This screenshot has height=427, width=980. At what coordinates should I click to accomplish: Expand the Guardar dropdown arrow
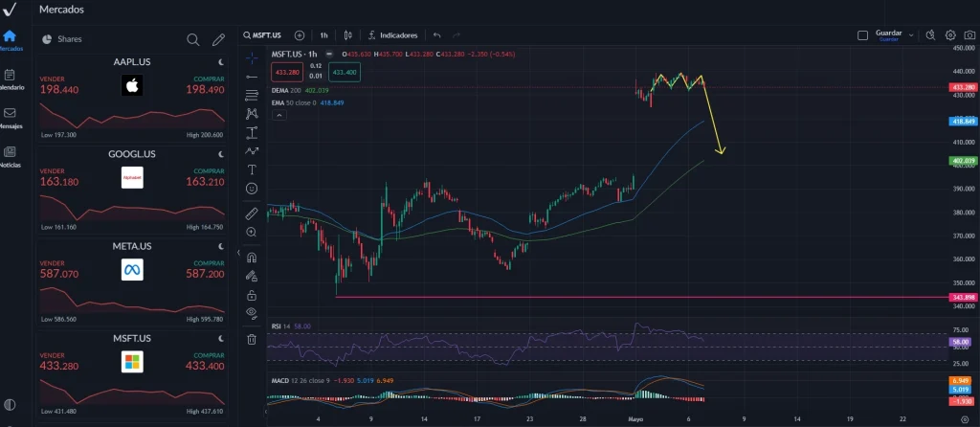pyautogui.click(x=911, y=35)
